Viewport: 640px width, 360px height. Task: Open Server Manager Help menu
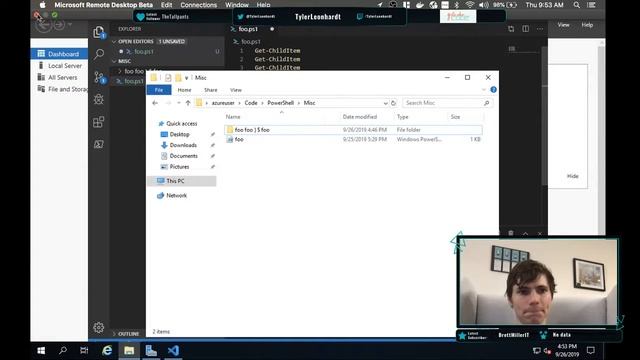click(587, 25)
